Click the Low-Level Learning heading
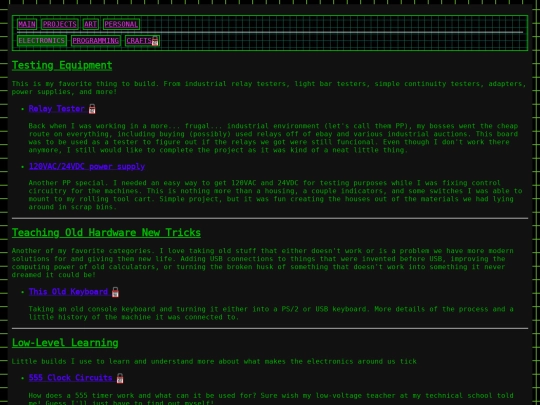This screenshot has width=540, height=405. (x=65, y=343)
